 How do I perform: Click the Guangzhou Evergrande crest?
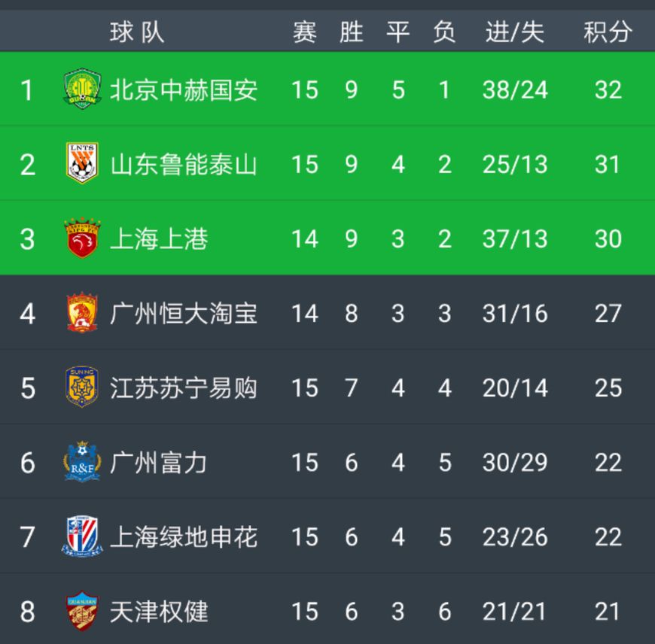(x=82, y=313)
